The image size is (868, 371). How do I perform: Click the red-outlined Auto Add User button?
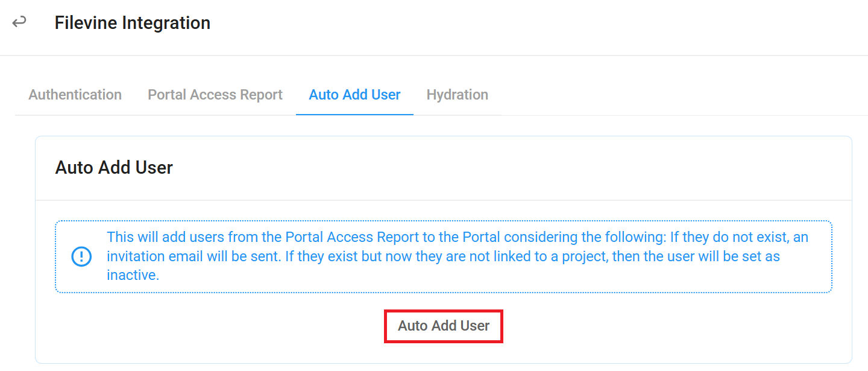coord(444,326)
